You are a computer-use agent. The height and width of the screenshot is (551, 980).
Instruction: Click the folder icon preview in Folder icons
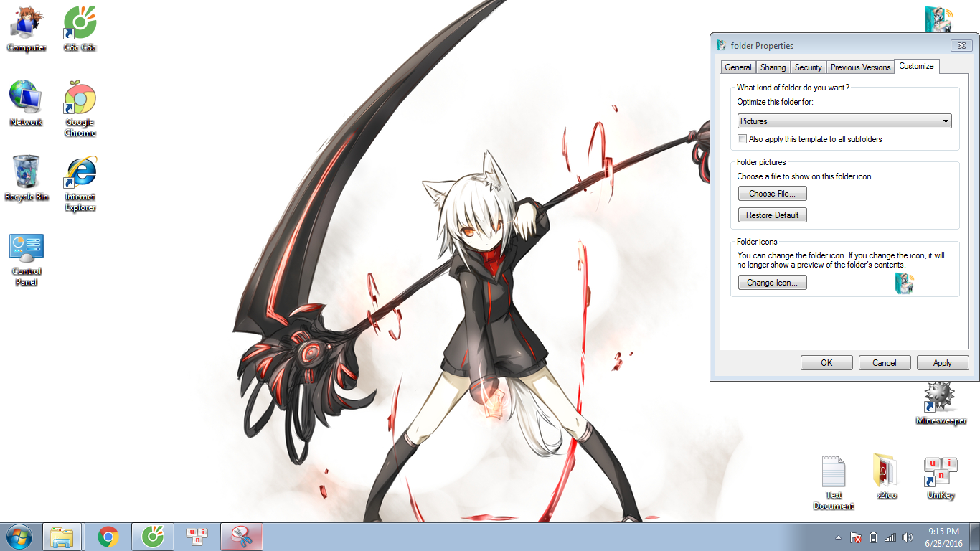(x=904, y=283)
